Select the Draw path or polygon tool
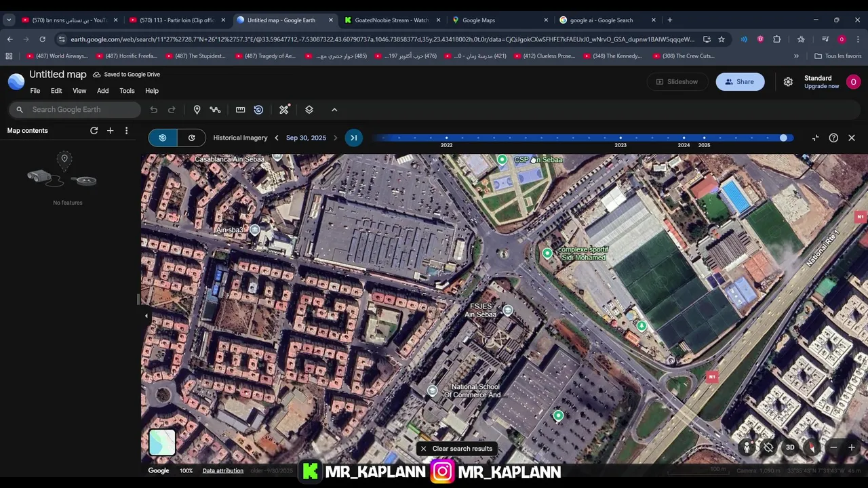 215,110
